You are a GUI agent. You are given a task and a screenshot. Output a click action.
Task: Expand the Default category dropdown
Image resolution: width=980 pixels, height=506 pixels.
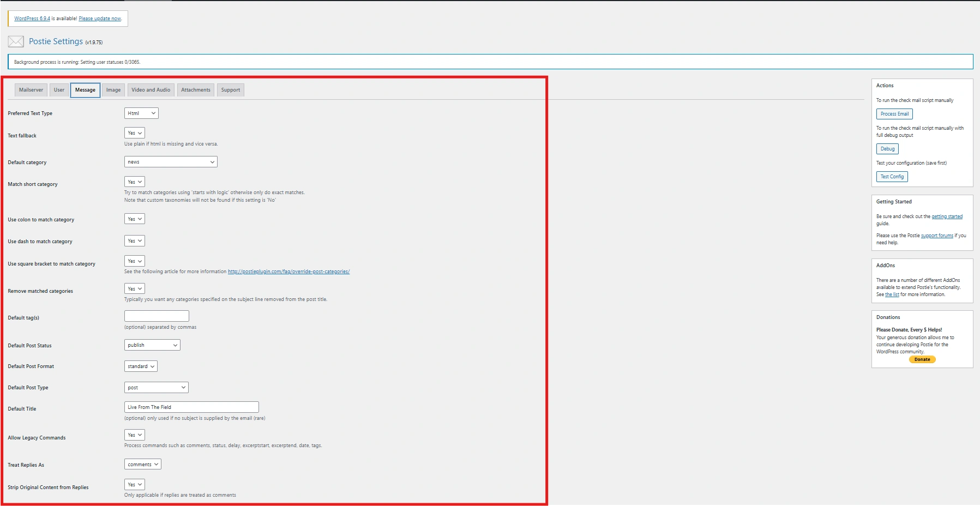pos(171,162)
